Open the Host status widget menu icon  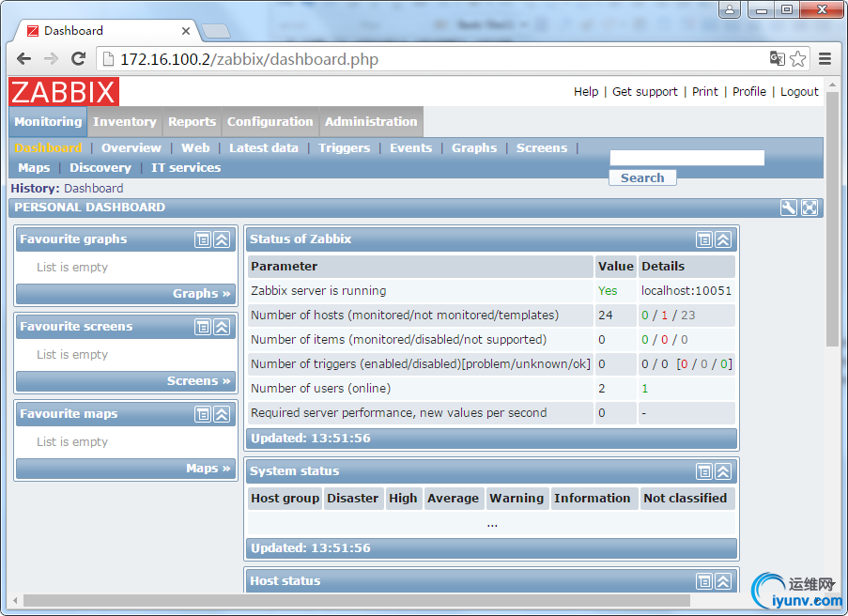[x=704, y=581]
